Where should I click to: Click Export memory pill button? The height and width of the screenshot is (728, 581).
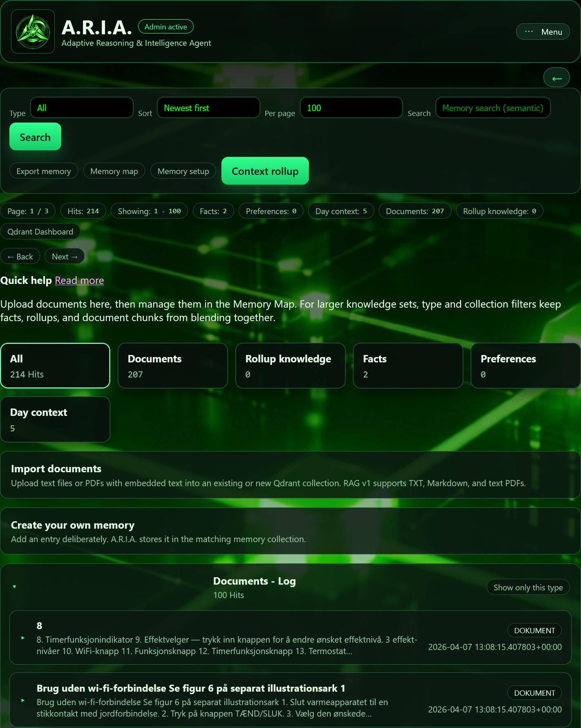44,171
